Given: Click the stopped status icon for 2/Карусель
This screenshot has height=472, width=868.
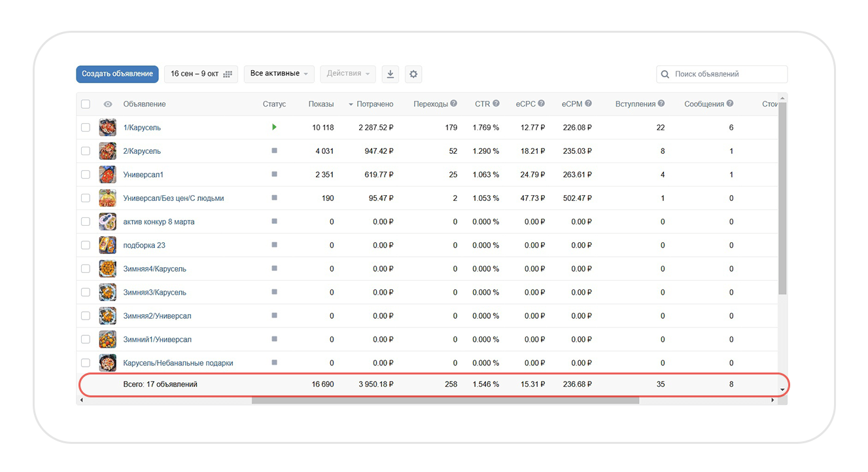Looking at the screenshot, I should tap(274, 151).
